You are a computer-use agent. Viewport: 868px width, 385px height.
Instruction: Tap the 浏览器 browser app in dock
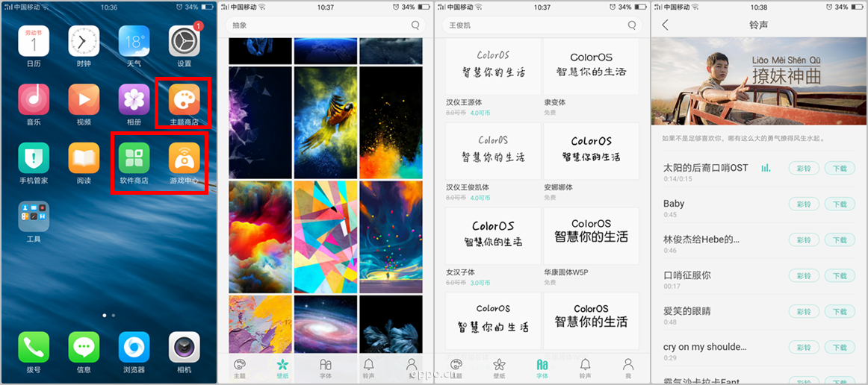134,348
